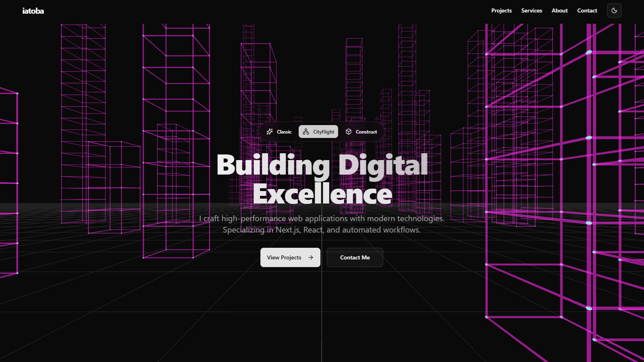Click the iatoba logo
Screen dimensions: 644x362
click(x=33, y=10)
